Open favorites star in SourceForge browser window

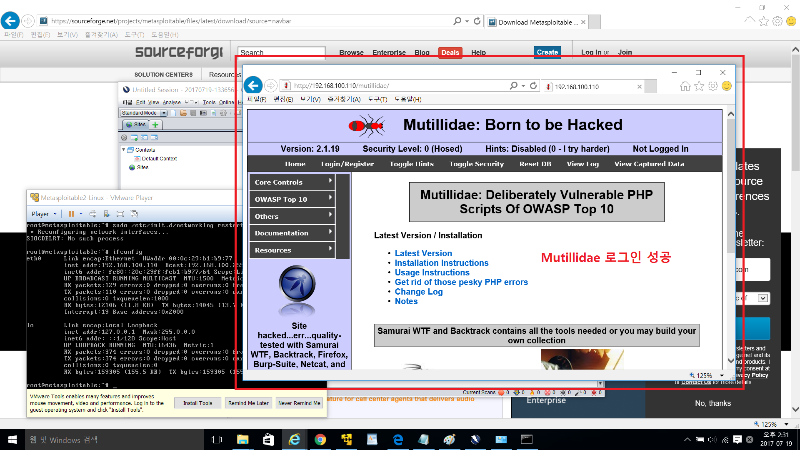tap(763, 21)
